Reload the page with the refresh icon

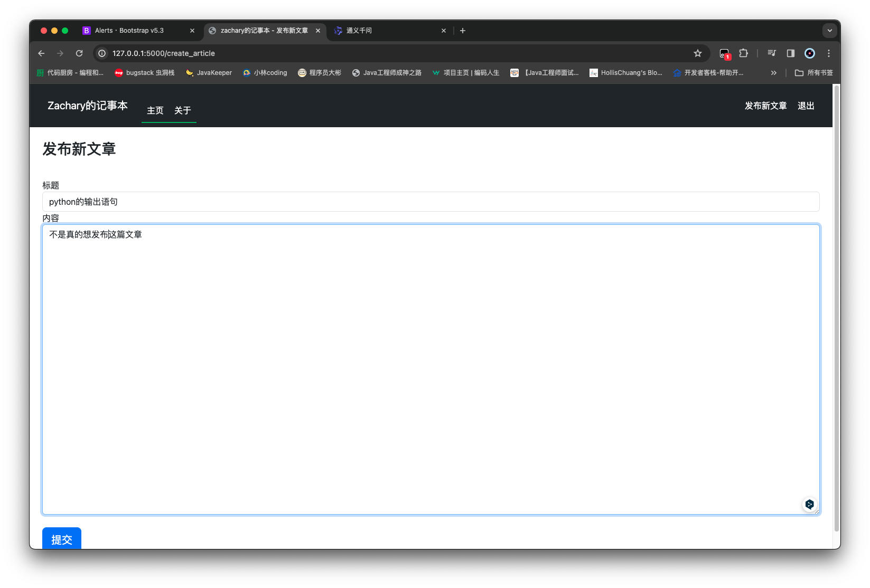[79, 53]
